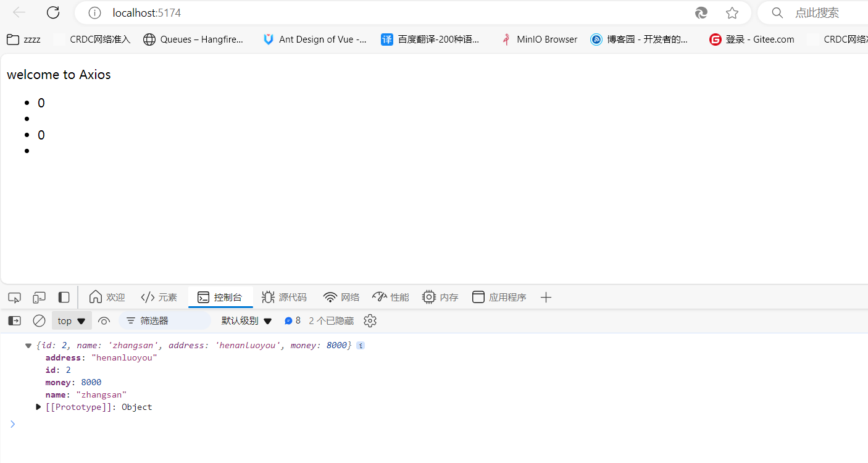Click the info badge after the object summary
Image resolution: width=868 pixels, height=463 pixels.
point(361,346)
